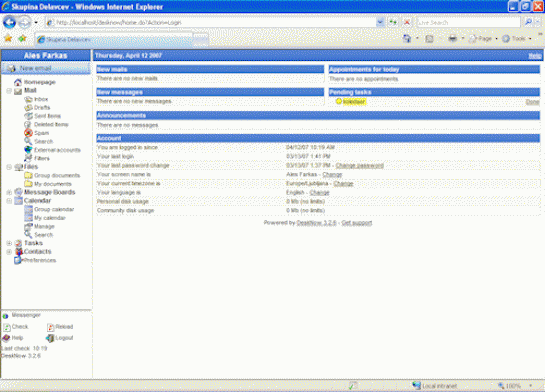Viewport: 545px width, 392px height.
Task: Open the highlighted pending task link
Action: (x=354, y=101)
